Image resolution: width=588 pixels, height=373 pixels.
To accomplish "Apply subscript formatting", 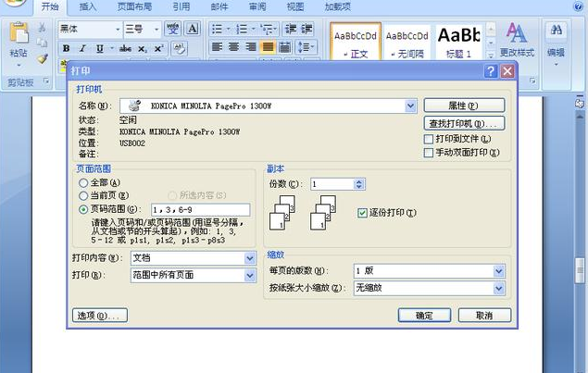I will [x=143, y=49].
